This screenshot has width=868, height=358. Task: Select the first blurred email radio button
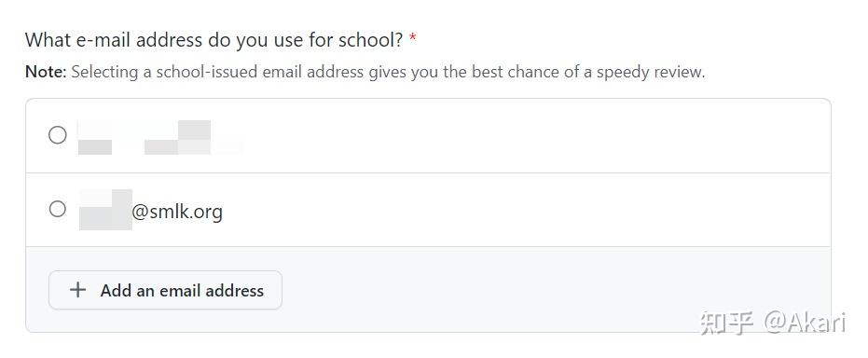pyautogui.click(x=58, y=135)
